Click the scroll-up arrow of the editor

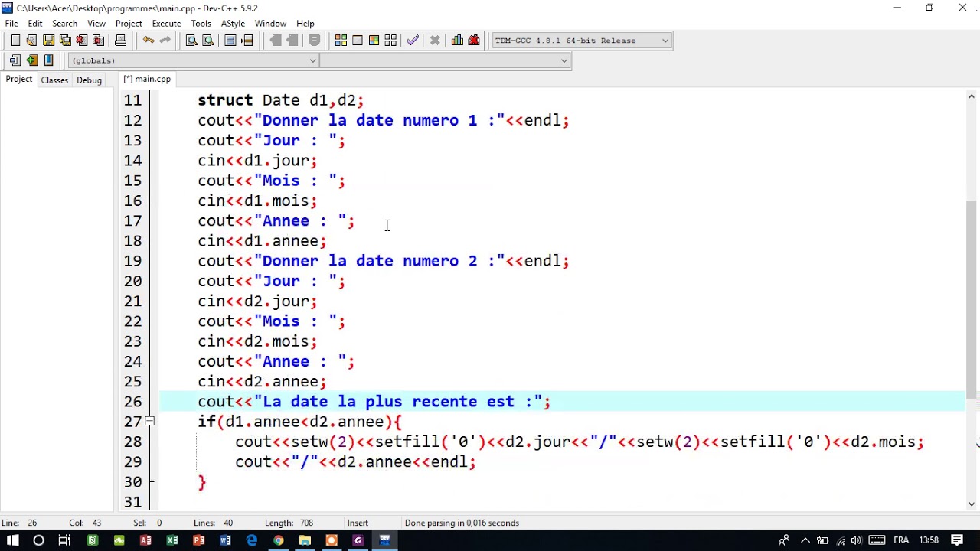click(972, 96)
